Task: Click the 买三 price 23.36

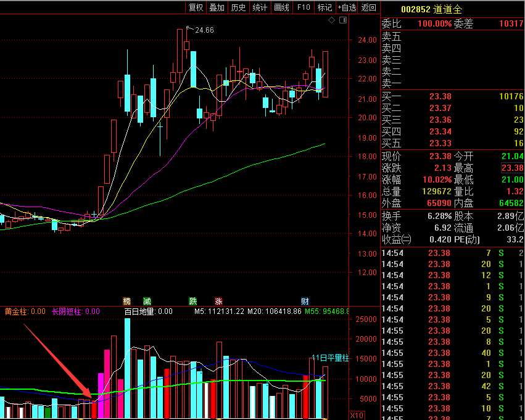Action: click(440, 120)
